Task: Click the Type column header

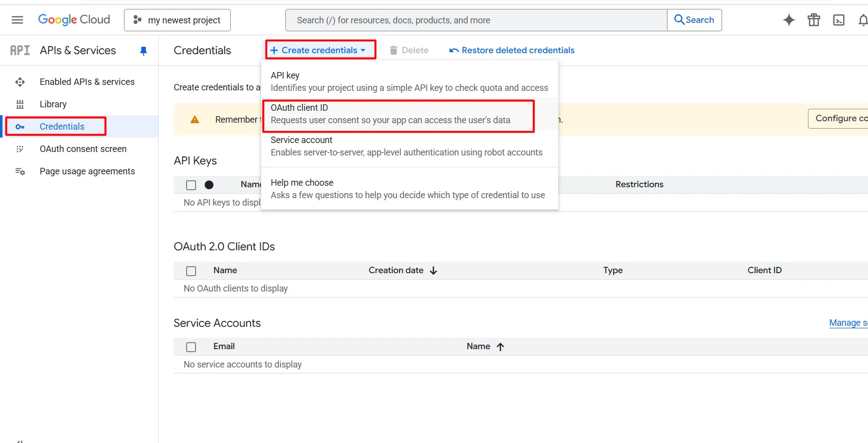Action: click(613, 270)
